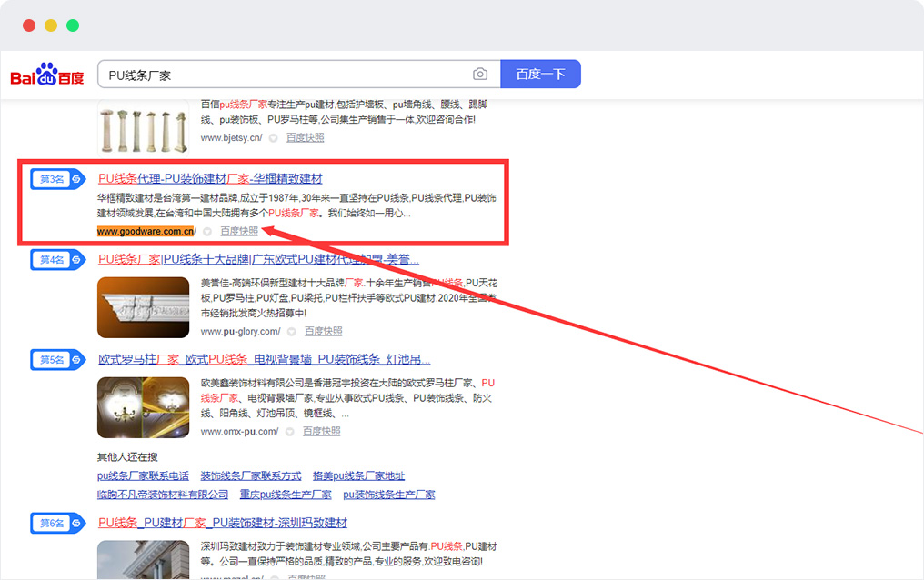This screenshot has width=924, height=580.
Task: Click the 其他人还在搜 heading
Action: [127, 457]
